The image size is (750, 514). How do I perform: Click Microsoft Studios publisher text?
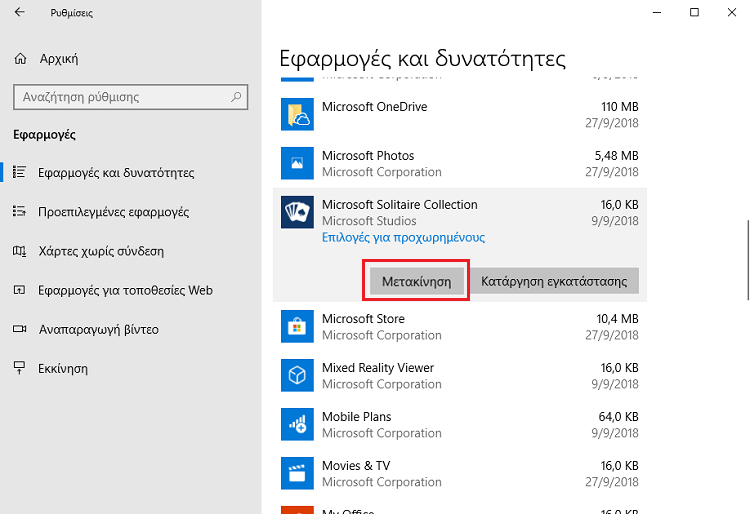(x=369, y=221)
